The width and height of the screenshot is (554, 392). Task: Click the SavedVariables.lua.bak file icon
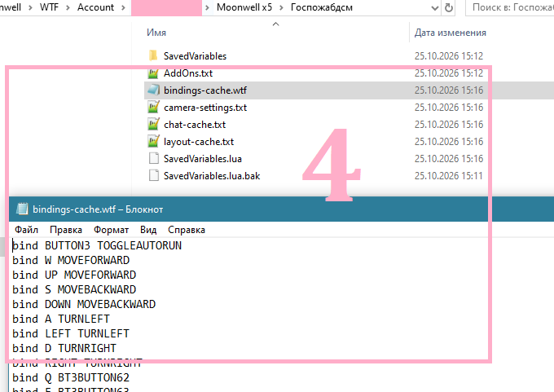pos(154,176)
